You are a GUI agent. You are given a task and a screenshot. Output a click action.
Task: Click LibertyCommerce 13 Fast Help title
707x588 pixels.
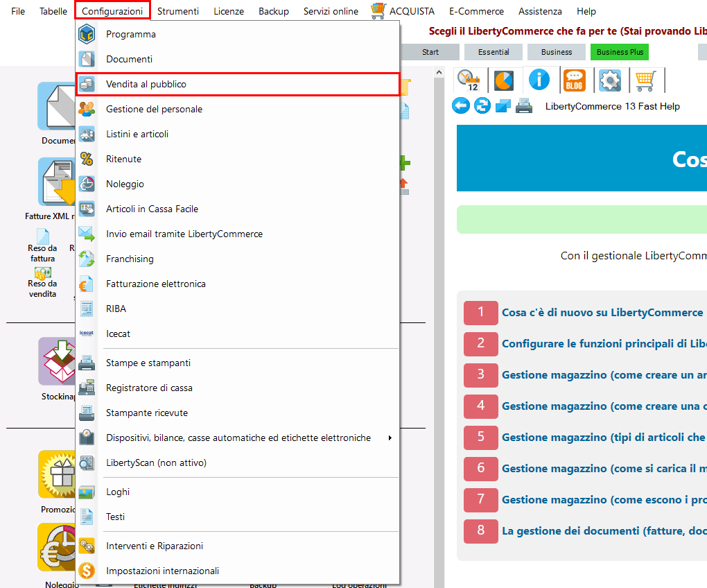(612, 106)
